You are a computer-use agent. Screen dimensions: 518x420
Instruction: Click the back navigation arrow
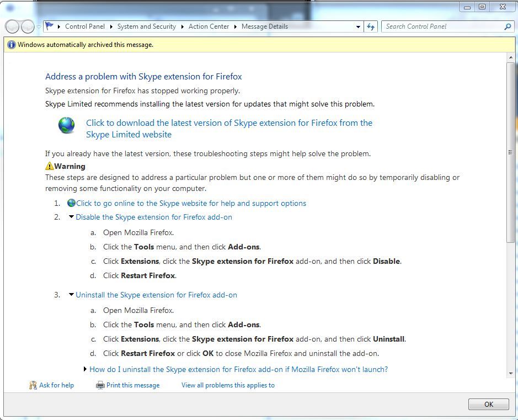pos(11,26)
